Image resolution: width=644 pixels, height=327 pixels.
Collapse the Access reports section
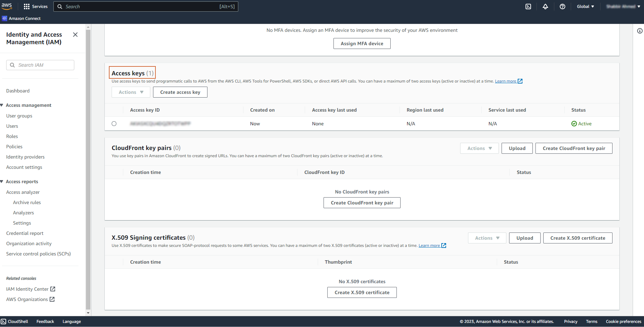coord(2,181)
